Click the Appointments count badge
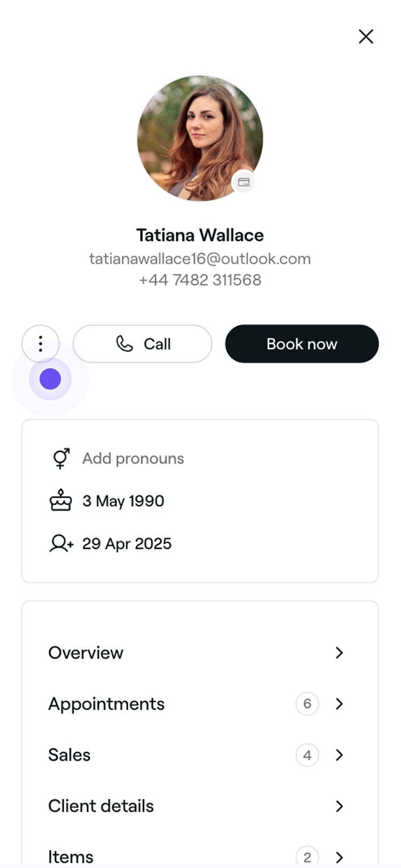The width and height of the screenshot is (401, 868). click(307, 703)
